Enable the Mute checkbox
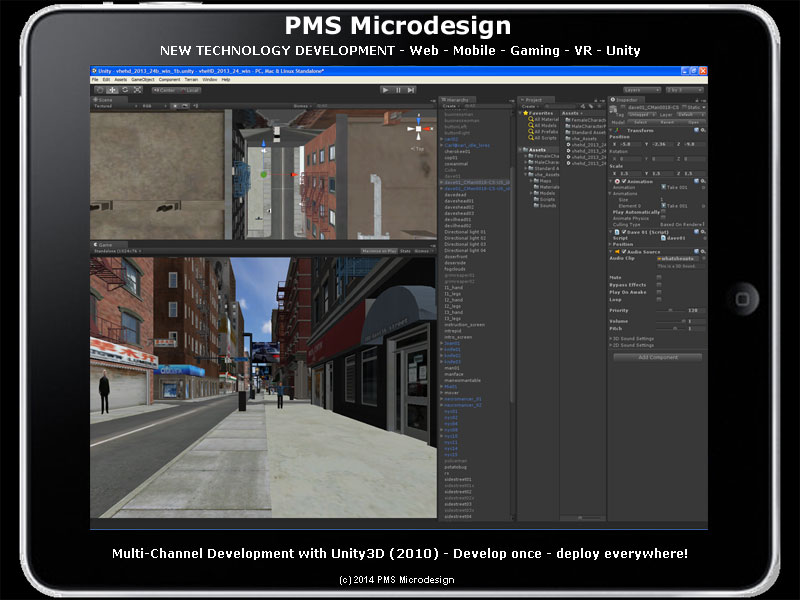The width and height of the screenshot is (800, 600). click(x=659, y=278)
